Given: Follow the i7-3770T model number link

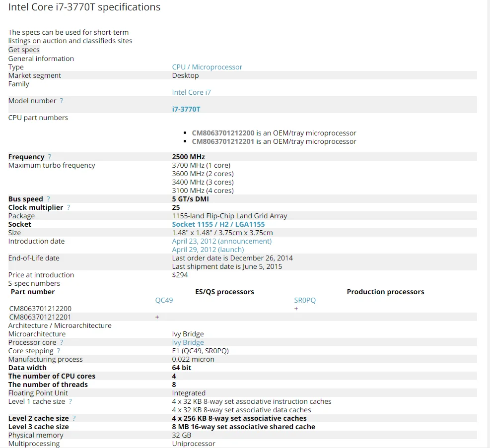Looking at the screenshot, I should pos(186,109).
